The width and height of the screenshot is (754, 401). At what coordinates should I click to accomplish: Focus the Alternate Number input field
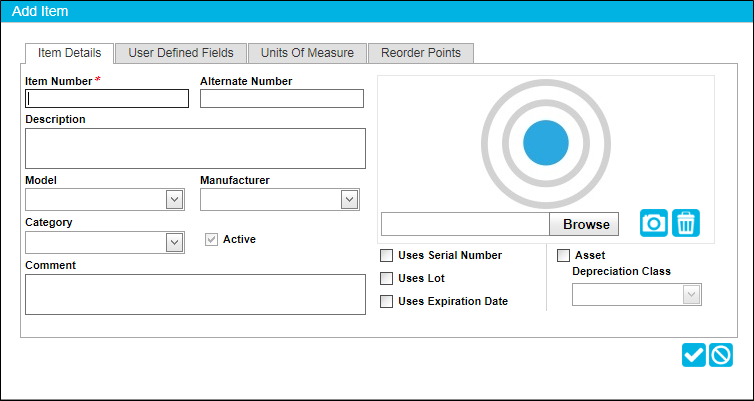pos(282,99)
